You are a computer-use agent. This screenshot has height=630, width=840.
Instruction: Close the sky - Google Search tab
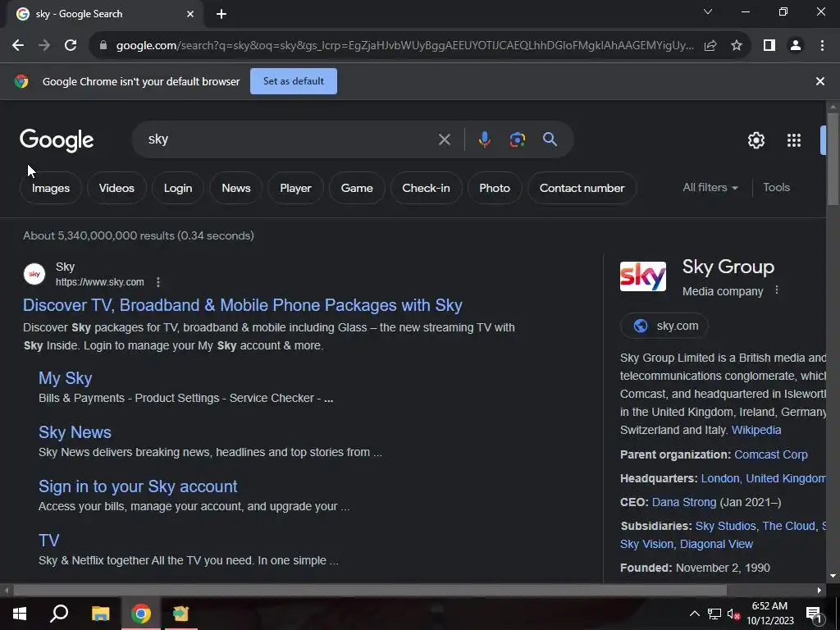190,14
